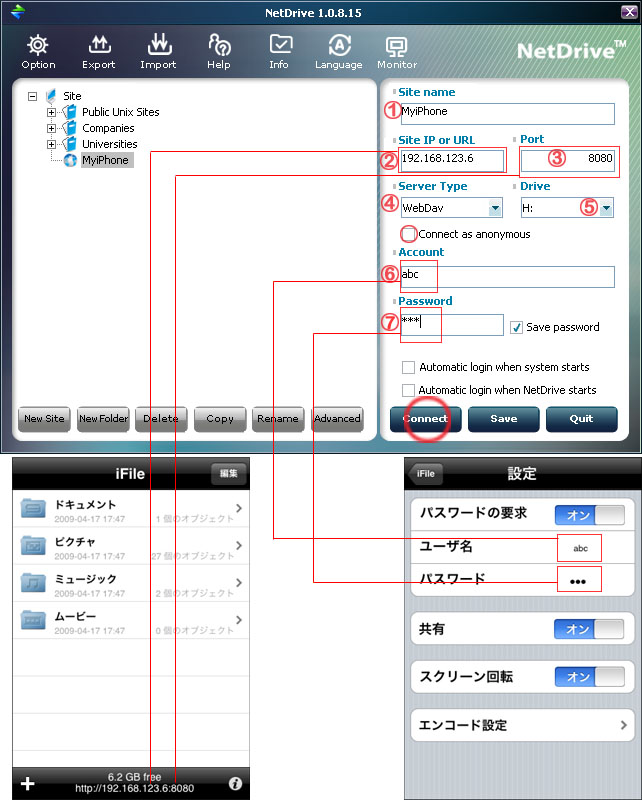Click the Site name input field
The width and height of the screenshot is (642, 800).
click(508, 113)
